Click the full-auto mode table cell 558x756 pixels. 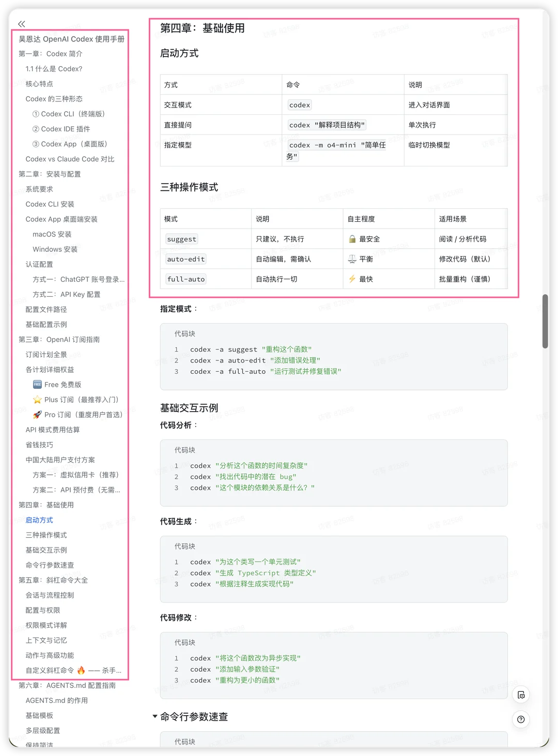tap(206, 279)
